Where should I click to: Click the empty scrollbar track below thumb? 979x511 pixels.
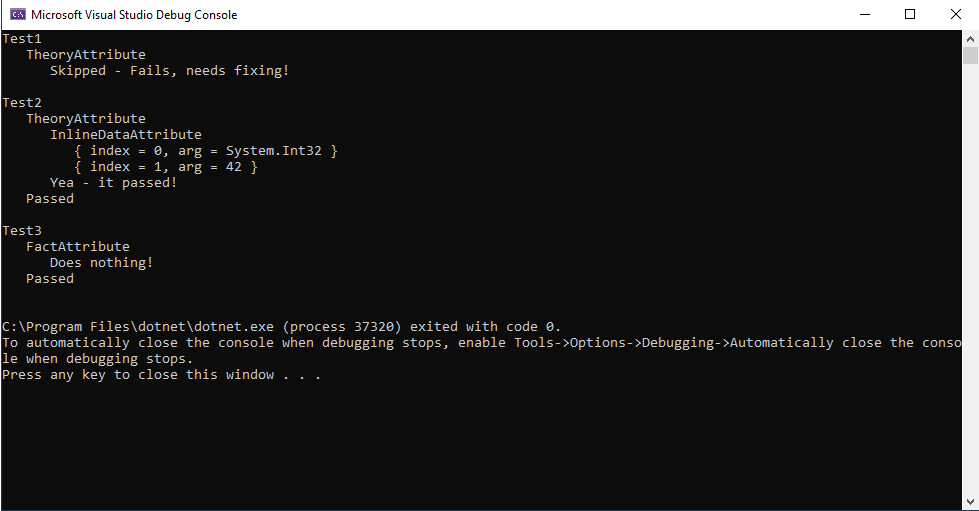click(970, 278)
